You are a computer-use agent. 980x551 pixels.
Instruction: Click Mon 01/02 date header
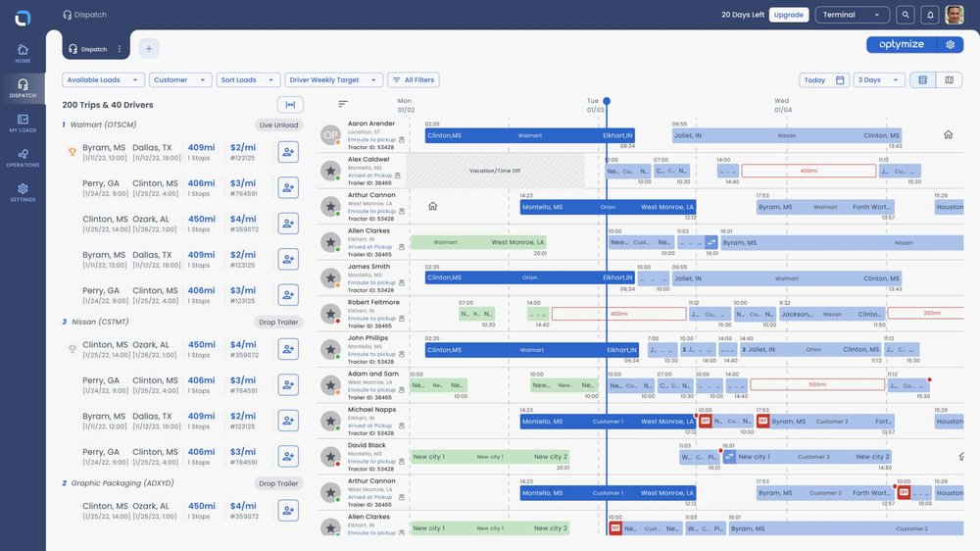tap(406, 105)
